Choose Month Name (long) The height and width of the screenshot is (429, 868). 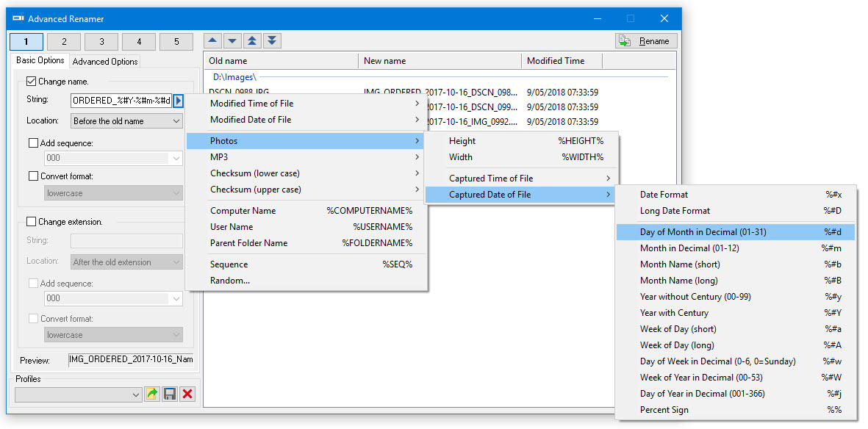pyautogui.click(x=736, y=281)
